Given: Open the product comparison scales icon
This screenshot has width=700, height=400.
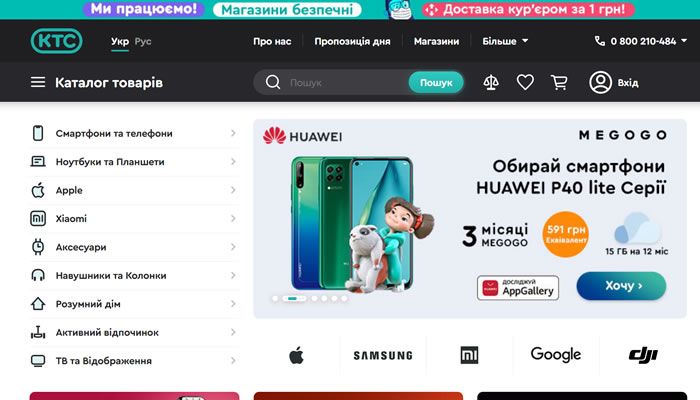Looking at the screenshot, I should (x=491, y=83).
